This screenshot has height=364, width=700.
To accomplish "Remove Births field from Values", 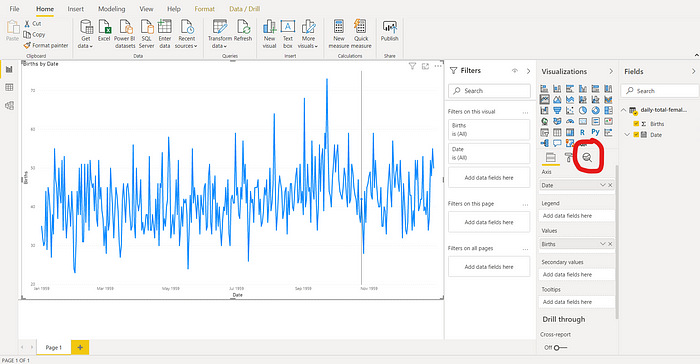I will click(x=610, y=244).
